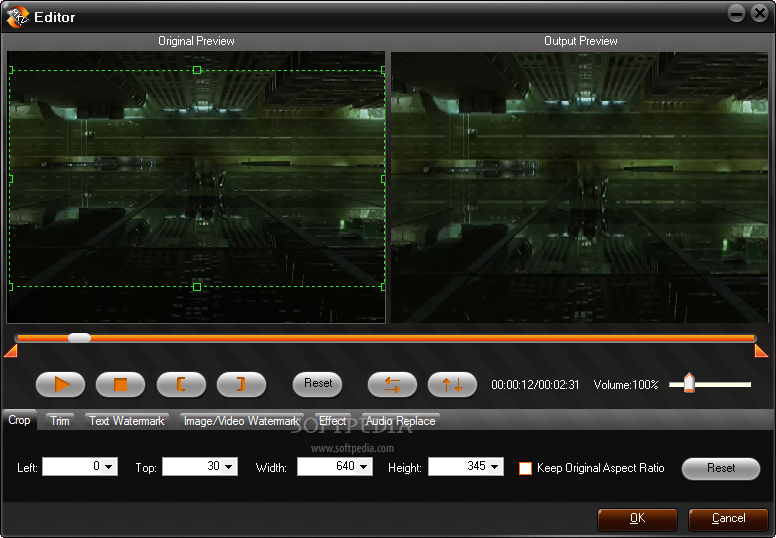Screen dimensions: 776x538
Task: Confirm edits with OK
Action: [x=637, y=518]
